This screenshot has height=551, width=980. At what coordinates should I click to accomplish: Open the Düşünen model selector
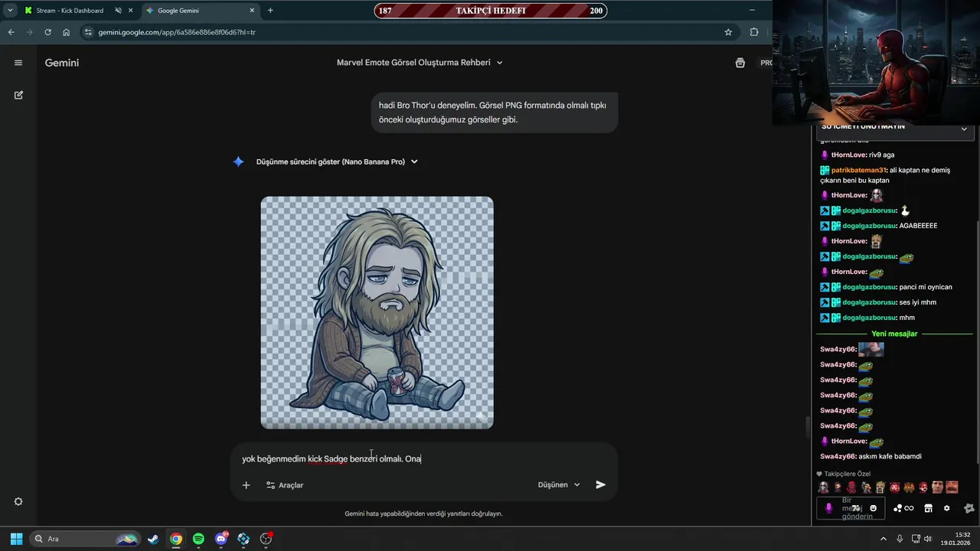coord(559,484)
